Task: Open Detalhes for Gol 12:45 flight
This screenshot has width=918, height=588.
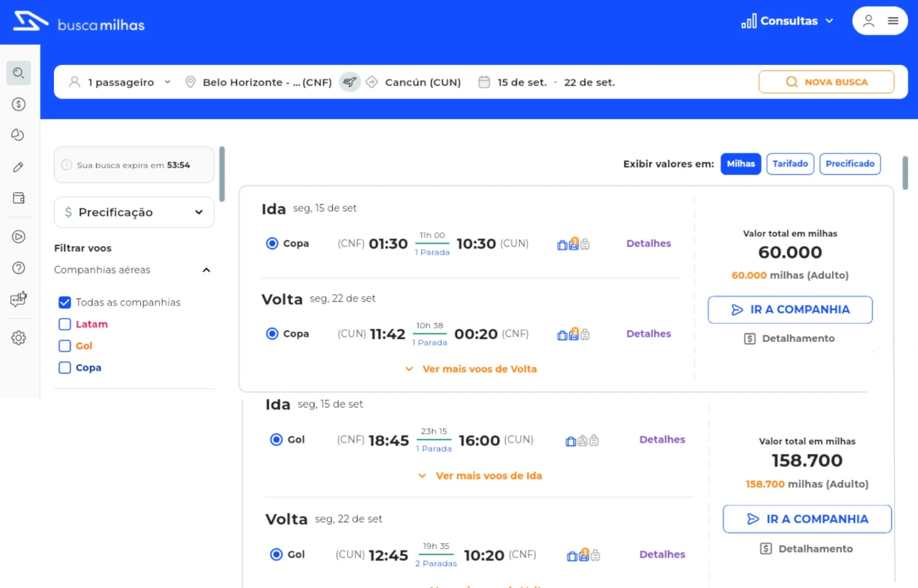Action: 662,554
